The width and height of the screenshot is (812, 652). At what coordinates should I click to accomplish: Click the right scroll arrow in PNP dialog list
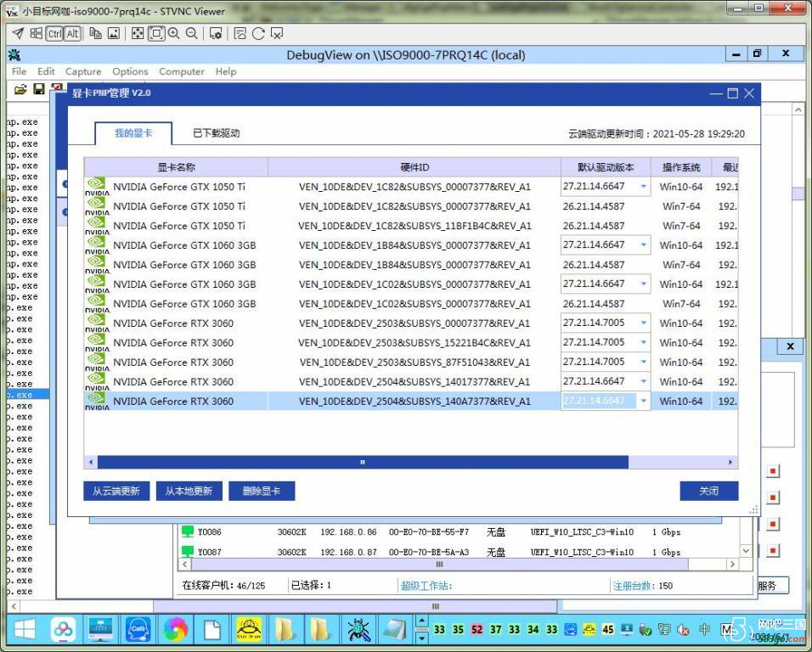(x=730, y=462)
